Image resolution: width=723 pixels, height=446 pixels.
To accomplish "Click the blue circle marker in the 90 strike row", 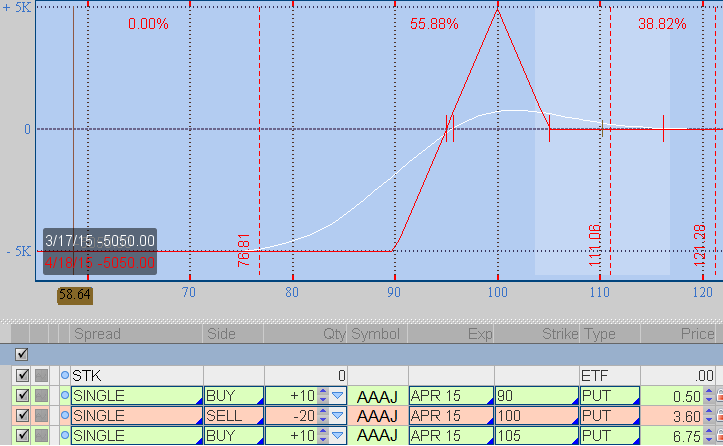I will pos(65,395).
